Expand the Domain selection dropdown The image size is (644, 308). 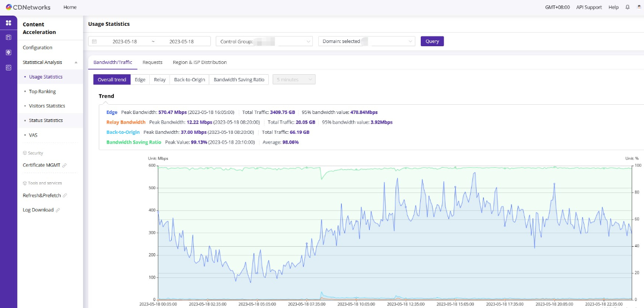pyautogui.click(x=367, y=41)
